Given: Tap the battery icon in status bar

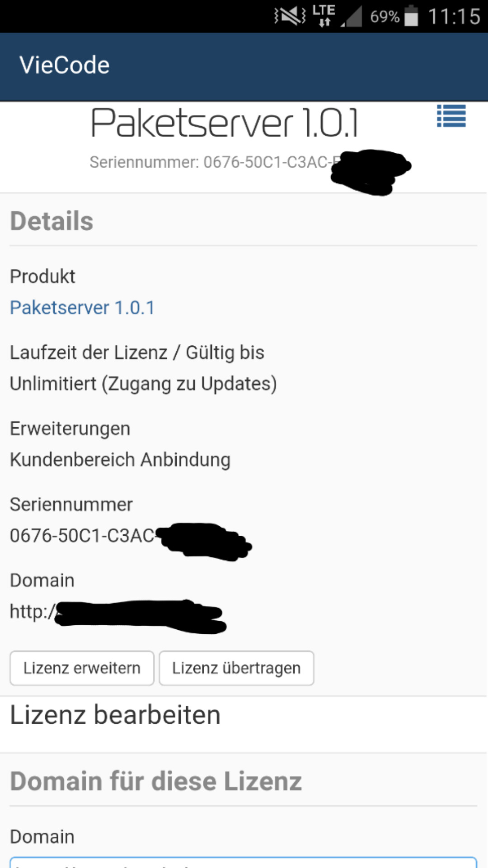Looking at the screenshot, I should (x=411, y=16).
